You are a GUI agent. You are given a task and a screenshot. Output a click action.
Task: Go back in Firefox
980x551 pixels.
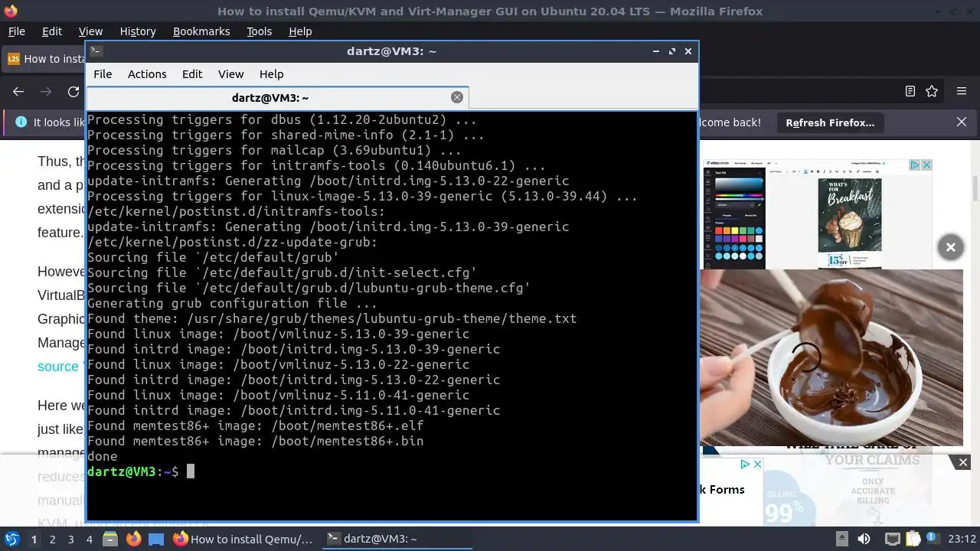point(18,91)
